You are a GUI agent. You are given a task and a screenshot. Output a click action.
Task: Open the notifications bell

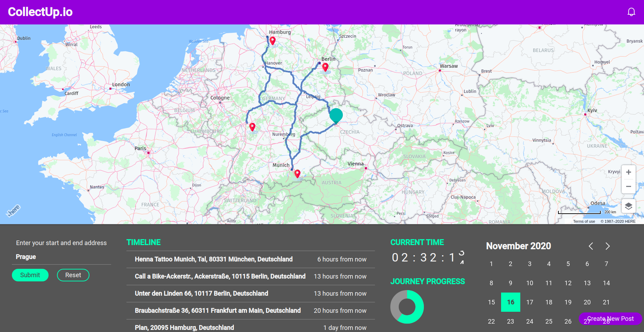[x=631, y=12]
